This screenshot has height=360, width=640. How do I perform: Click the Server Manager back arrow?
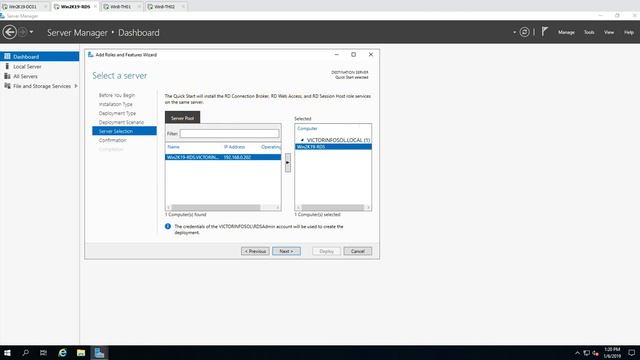(x=10, y=32)
